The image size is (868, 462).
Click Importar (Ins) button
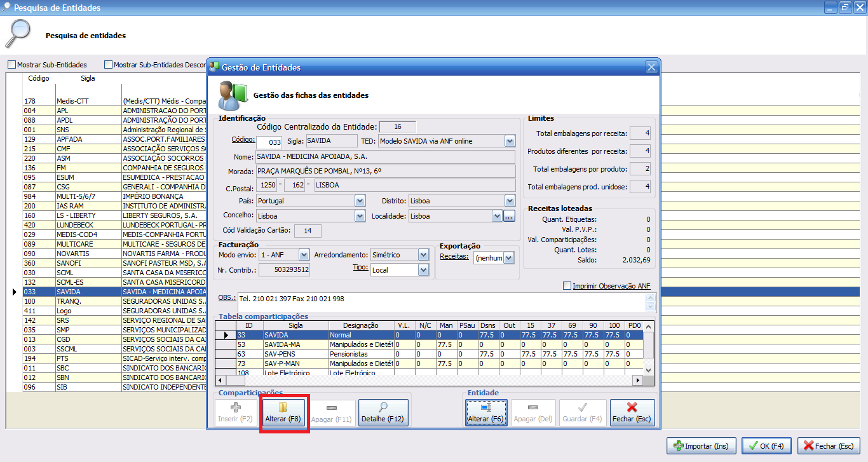(701, 445)
